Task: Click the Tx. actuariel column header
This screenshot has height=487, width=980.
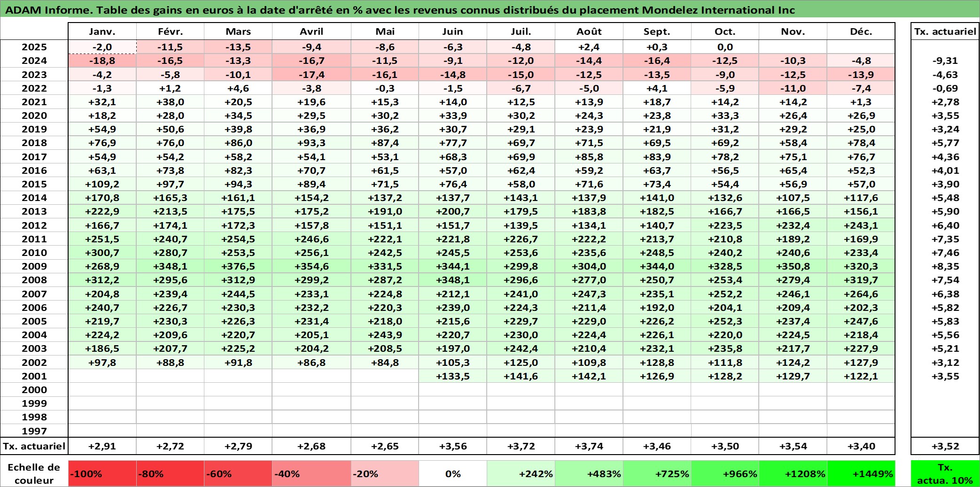Action: point(945,31)
